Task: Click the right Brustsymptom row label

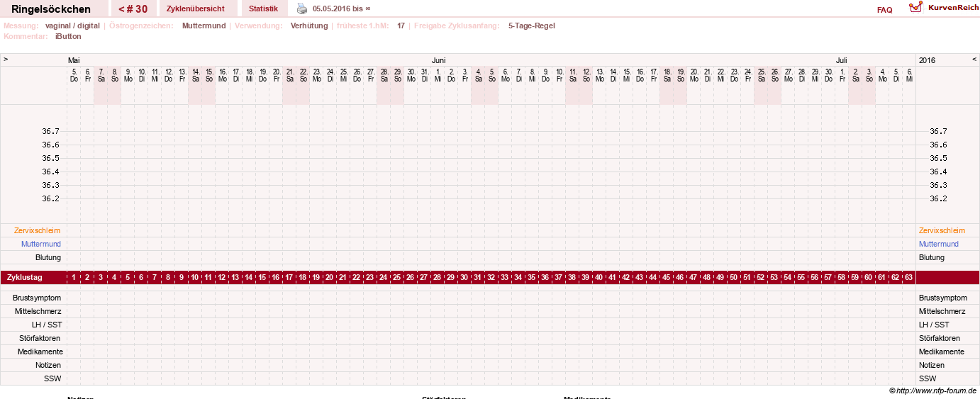Action: [x=942, y=298]
